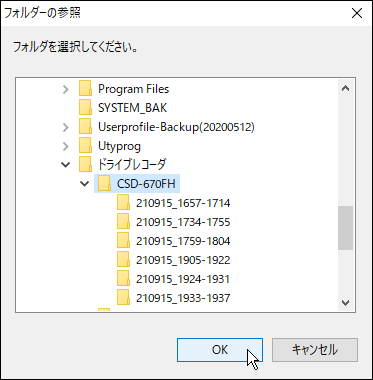Choose folder 210915_1759-1804

pos(183,241)
